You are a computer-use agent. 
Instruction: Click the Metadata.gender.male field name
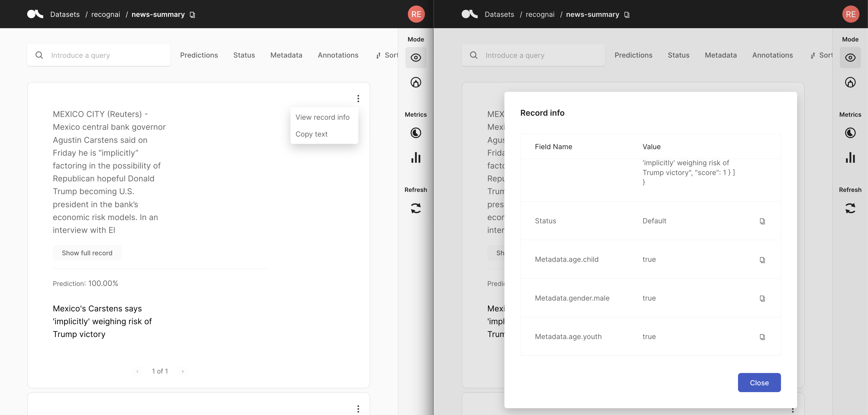[x=572, y=298]
